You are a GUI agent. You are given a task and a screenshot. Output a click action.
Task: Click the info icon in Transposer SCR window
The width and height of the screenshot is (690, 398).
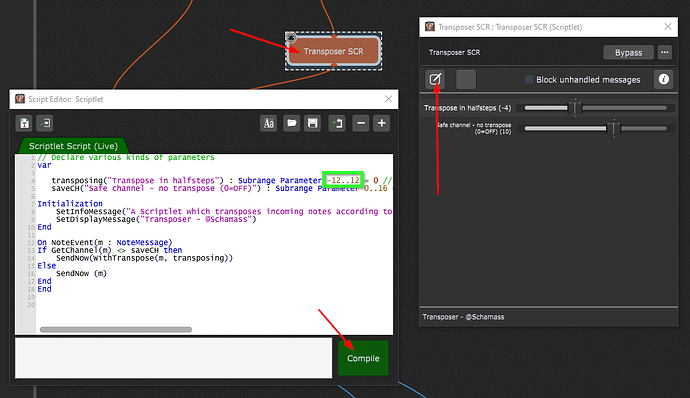664,79
